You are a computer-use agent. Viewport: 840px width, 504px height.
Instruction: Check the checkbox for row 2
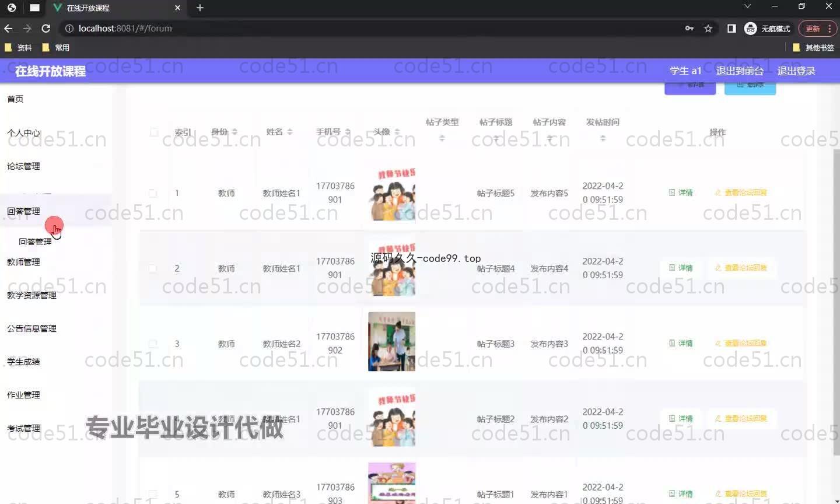tap(153, 268)
